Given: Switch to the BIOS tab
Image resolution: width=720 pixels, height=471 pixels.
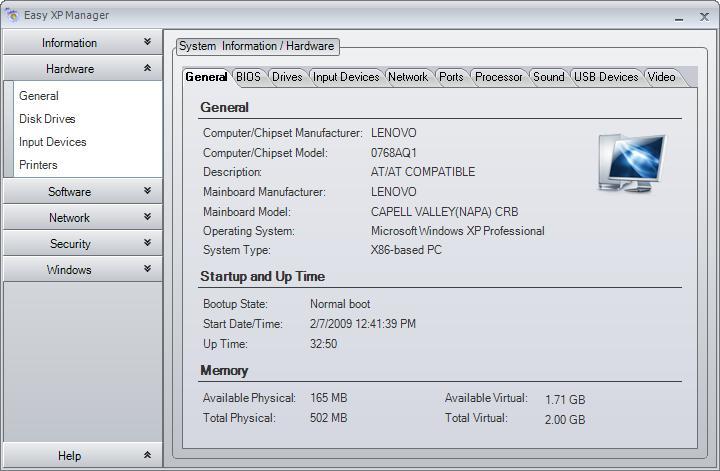Looking at the screenshot, I should tap(248, 77).
